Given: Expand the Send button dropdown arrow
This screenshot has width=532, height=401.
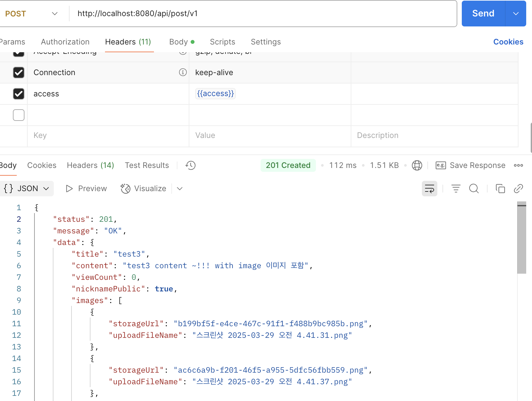Looking at the screenshot, I should [x=516, y=14].
